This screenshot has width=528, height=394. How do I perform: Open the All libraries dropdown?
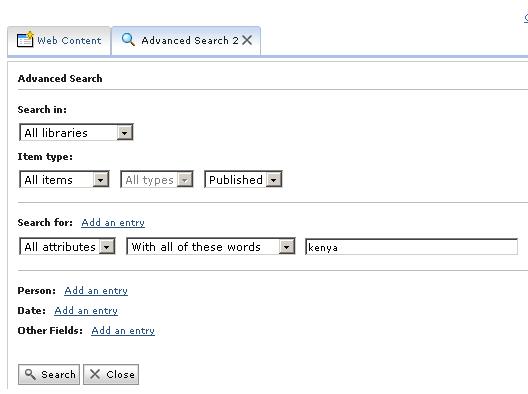click(76, 132)
